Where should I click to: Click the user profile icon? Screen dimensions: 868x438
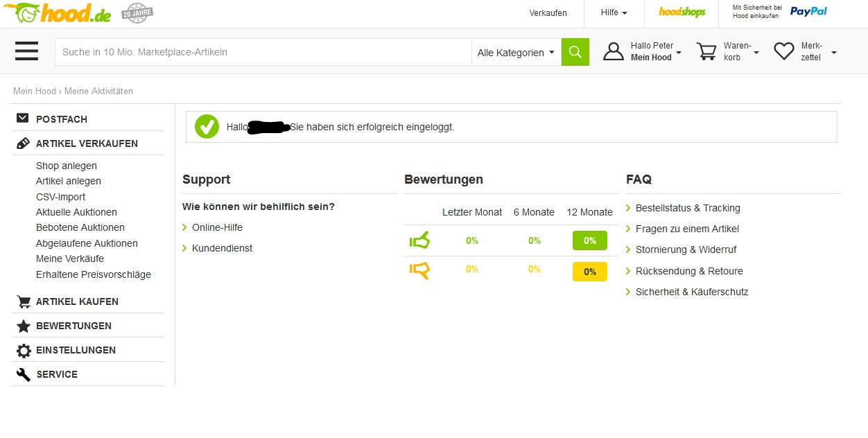614,52
